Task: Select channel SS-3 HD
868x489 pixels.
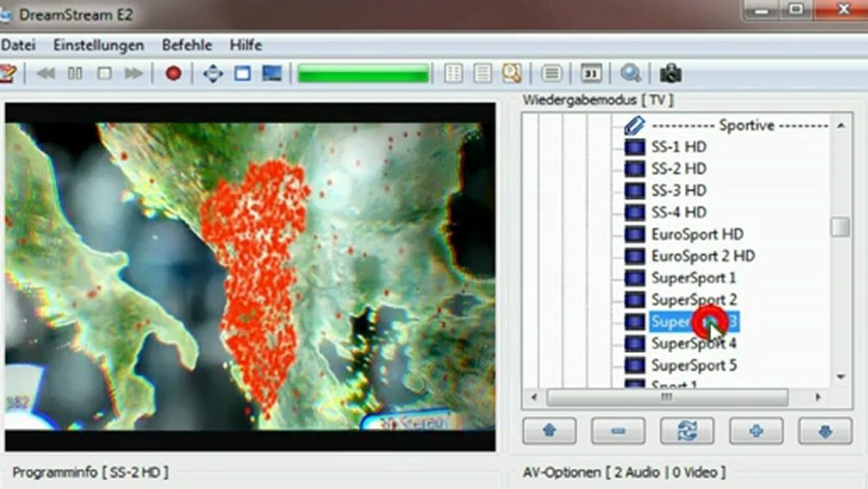Action: [x=679, y=190]
